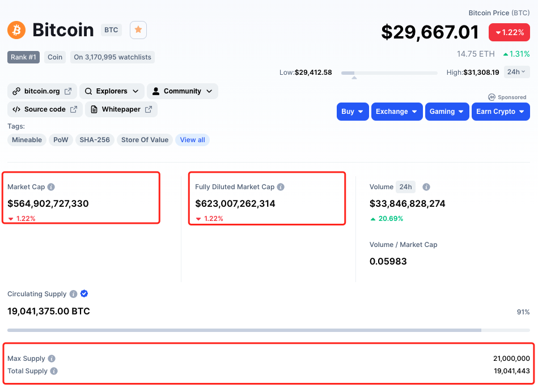Viewport: 538px width, 392px height.
Task: Click the 24h volume value $33,846,828,274
Action: (407, 204)
